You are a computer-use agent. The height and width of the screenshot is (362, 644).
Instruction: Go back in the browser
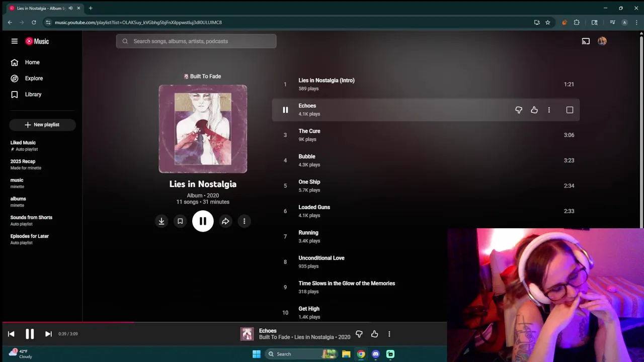click(x=10, y=22)
